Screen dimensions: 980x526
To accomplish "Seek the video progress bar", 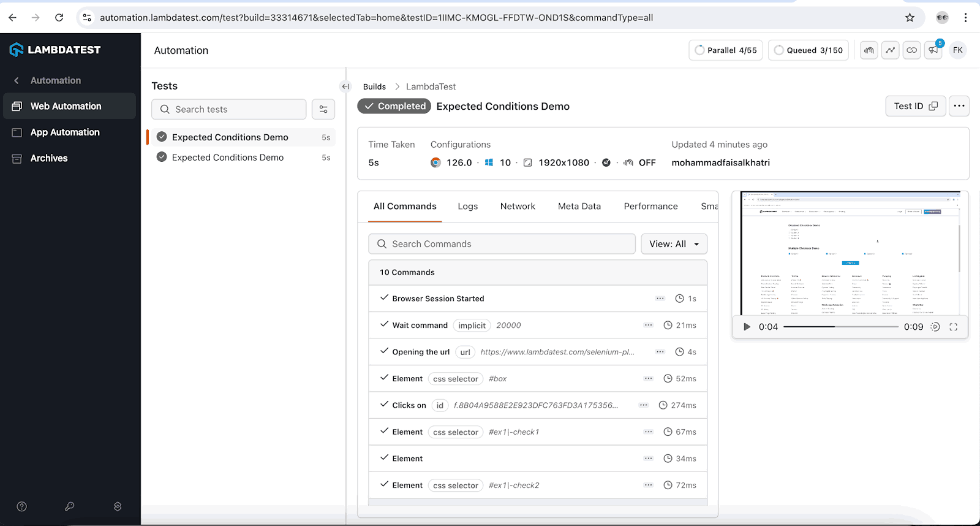I will point(841,327).
